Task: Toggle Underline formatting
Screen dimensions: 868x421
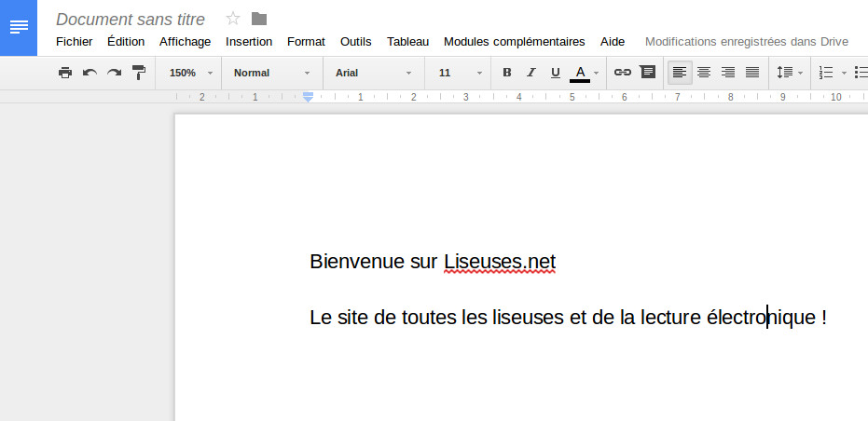Action: click(x=556, y=73)
